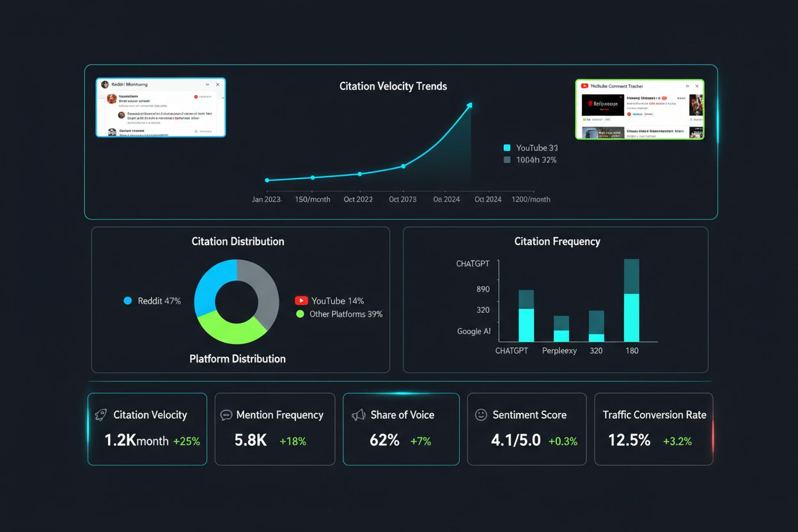The width and height of the screenshot is (798, 532).
Task: Click the YouTube logo in the Comment Tracker header
Action: pyautogui.click(x=584, y=86)
